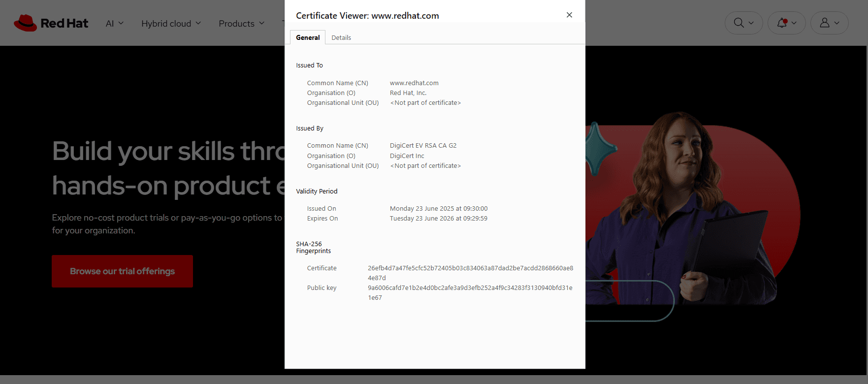This screenshot has width=868, height=384.
Task: Select DigiCert EV RSA CA G2 text
Action: pyautogui.click(x=423, y=145)
